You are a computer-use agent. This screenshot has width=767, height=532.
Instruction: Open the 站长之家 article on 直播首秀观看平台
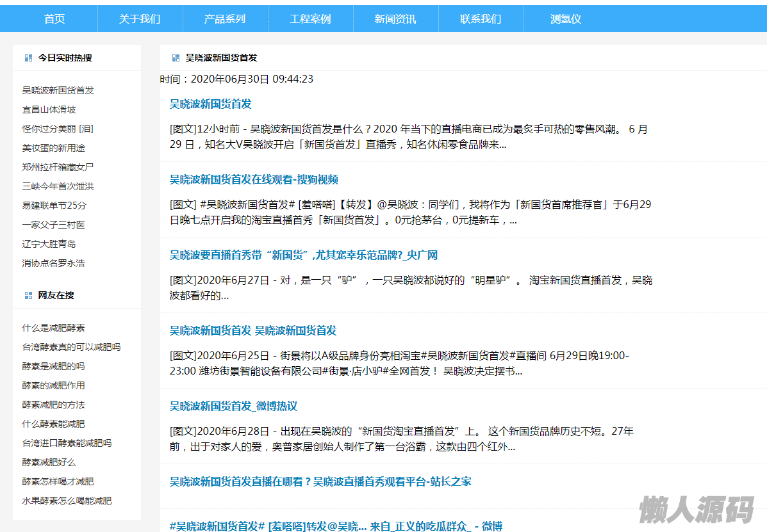coord(320,481)
